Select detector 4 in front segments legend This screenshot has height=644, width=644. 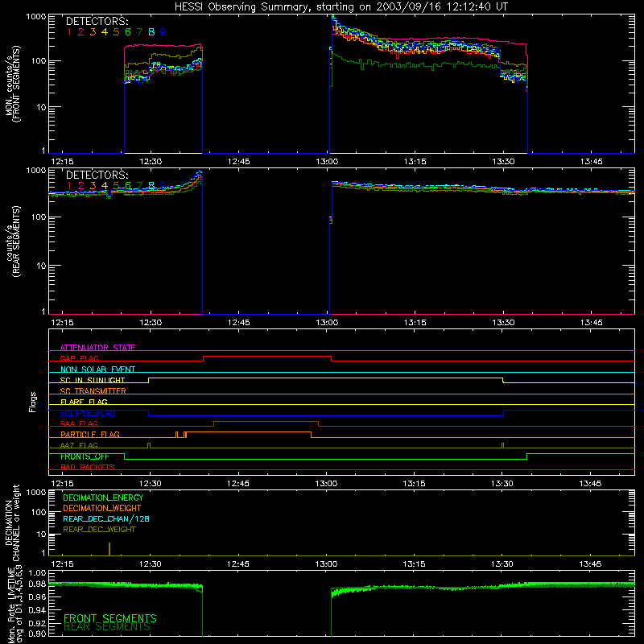point(105,32)
